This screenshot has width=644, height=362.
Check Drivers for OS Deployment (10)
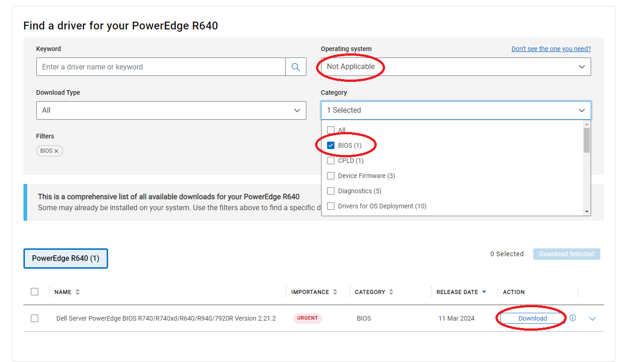330,206
